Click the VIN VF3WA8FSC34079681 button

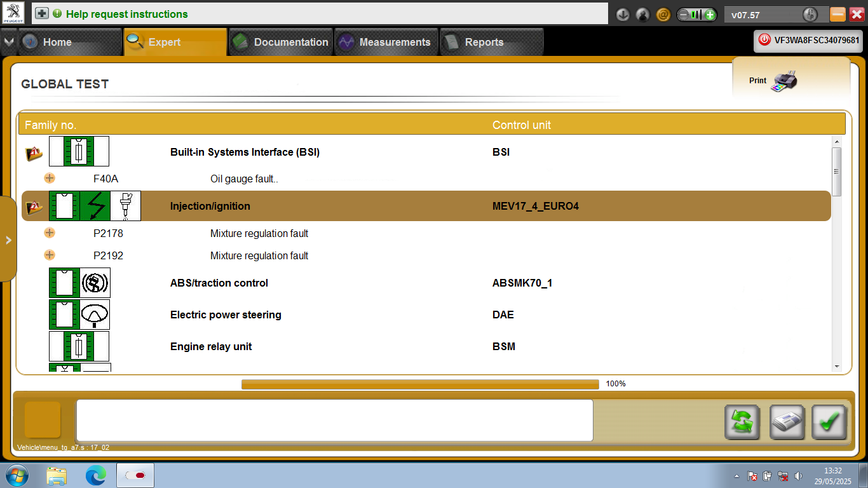[808, 40]
